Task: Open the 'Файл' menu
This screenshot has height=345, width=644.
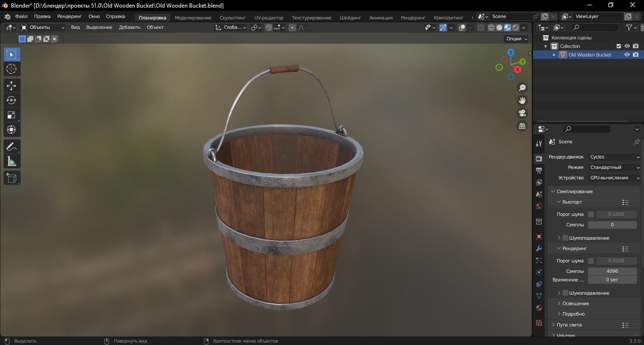Action: coord(21,17)
